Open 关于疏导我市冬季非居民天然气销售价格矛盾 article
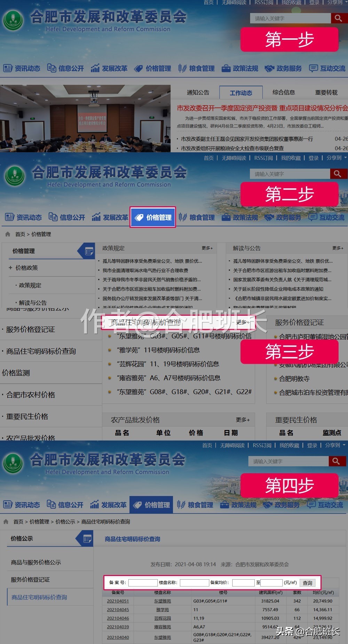 click(x=151, y=279)
